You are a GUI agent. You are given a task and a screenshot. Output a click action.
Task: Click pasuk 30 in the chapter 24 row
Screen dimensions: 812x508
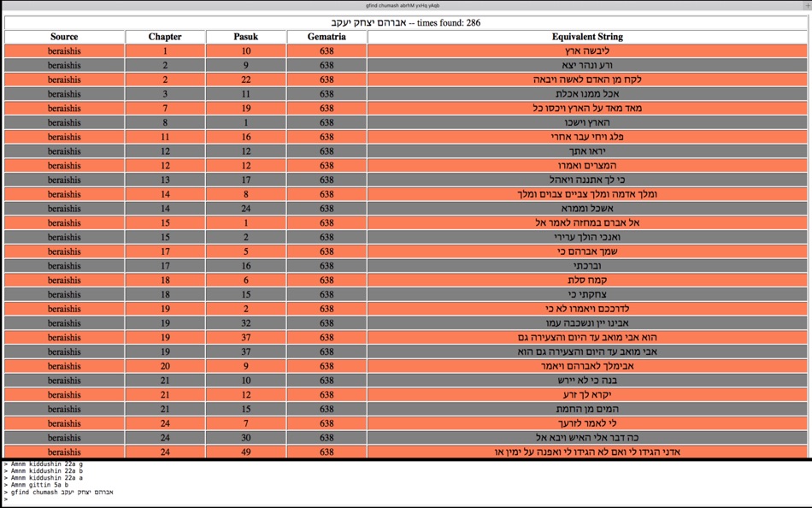(x=245, y=438)
